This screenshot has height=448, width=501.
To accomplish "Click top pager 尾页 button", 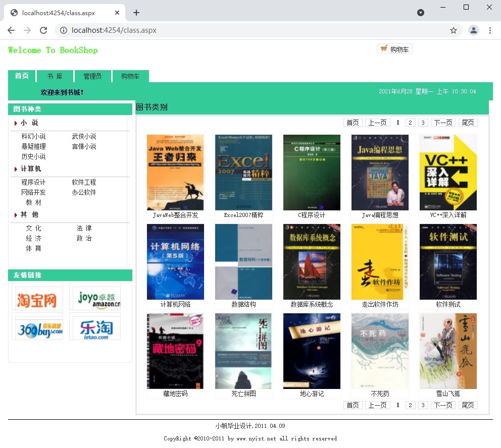I will point(468,123).
